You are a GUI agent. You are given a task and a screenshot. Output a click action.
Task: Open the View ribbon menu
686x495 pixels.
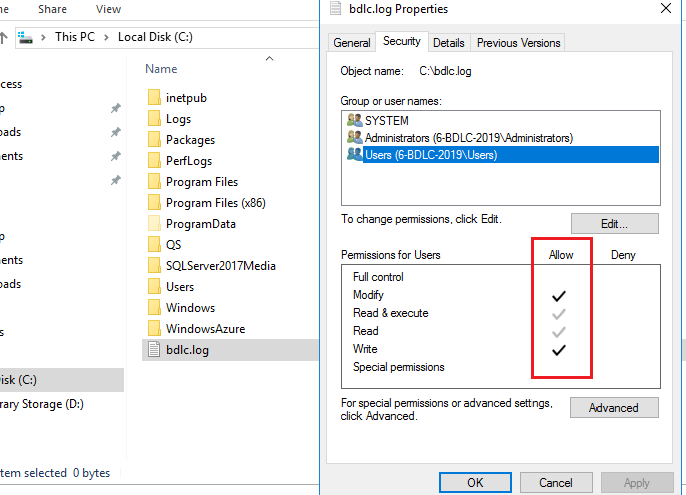(108, 9)
